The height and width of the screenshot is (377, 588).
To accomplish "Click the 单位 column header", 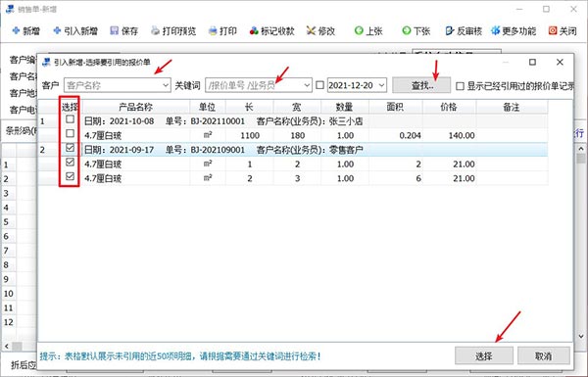I will [x=208, y=107].
